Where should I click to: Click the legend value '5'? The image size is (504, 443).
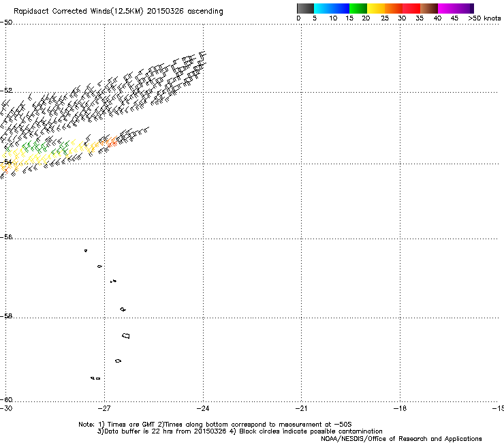315,18
